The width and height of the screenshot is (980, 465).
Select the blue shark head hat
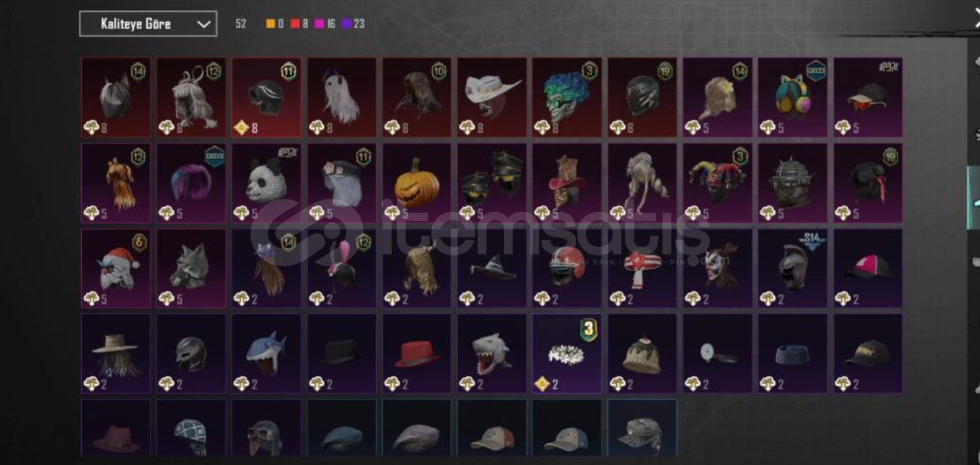[x=266, y=354]
